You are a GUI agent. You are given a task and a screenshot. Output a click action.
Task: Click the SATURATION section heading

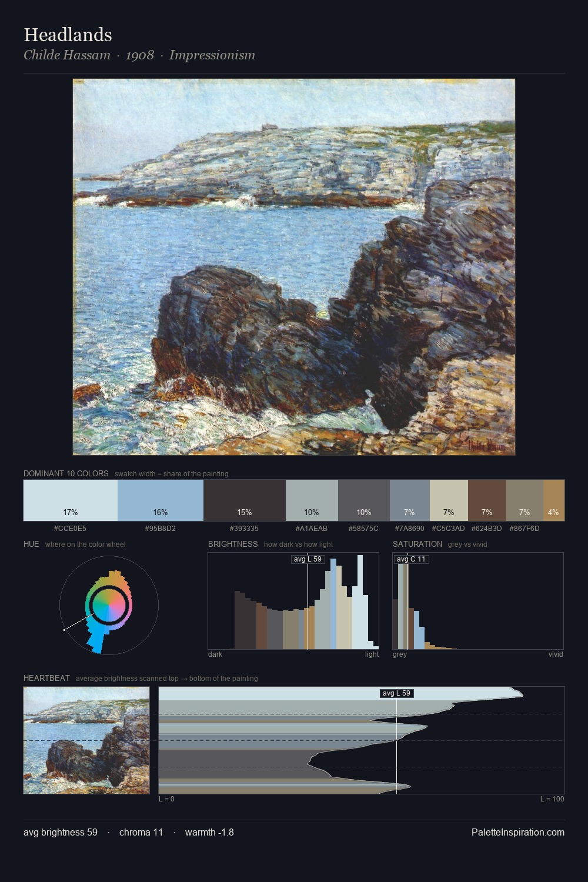(x=417, y=544)
